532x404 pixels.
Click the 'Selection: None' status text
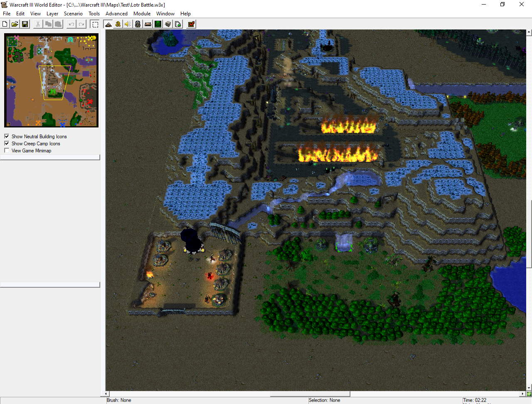click(324, 400)
